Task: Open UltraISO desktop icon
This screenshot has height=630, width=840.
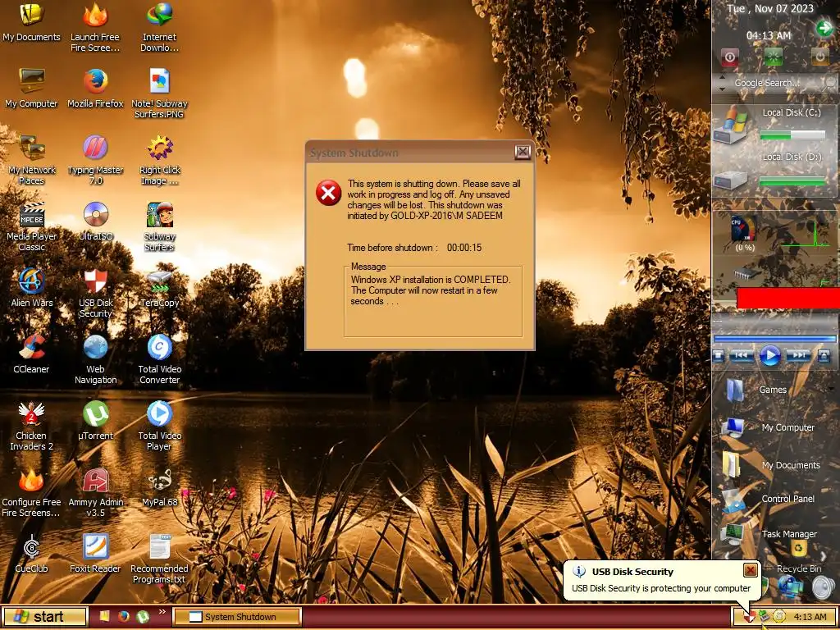Action: pyautogui.click(x=95, y=221)
